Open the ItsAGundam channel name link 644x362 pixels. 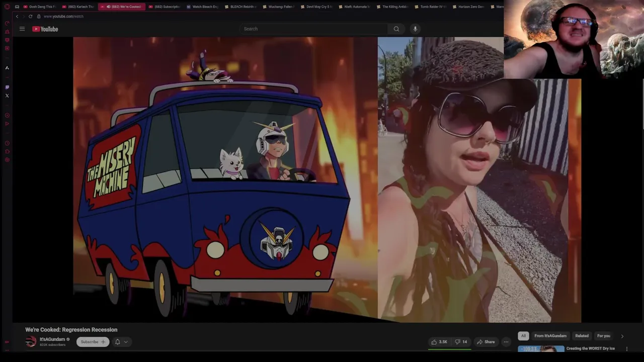52,339
